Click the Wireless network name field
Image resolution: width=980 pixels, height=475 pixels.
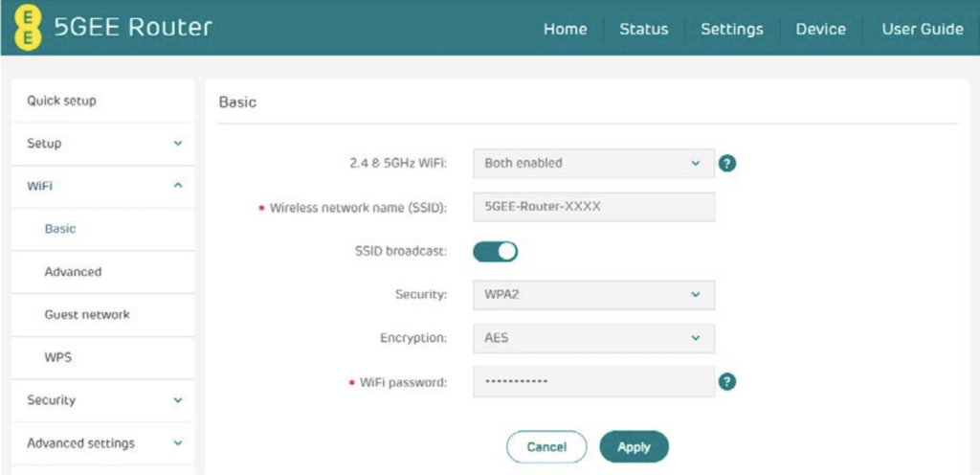coord(593,207)
